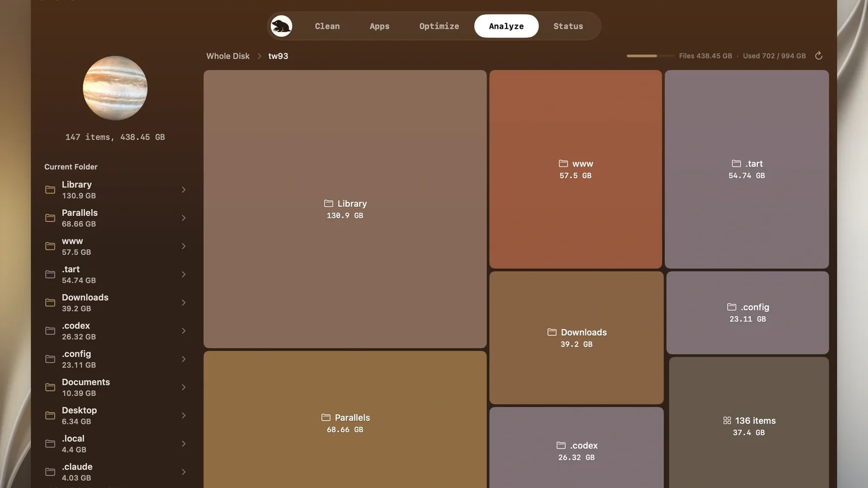Switch to the Clean tab
The height and width of the screenshot is (488, 868).
click(327, 26)
